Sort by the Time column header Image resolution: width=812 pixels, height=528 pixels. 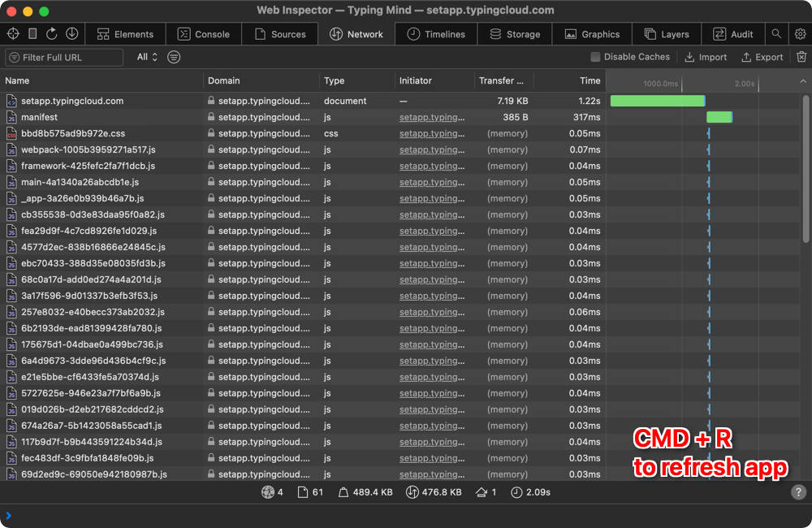(570, 81)
